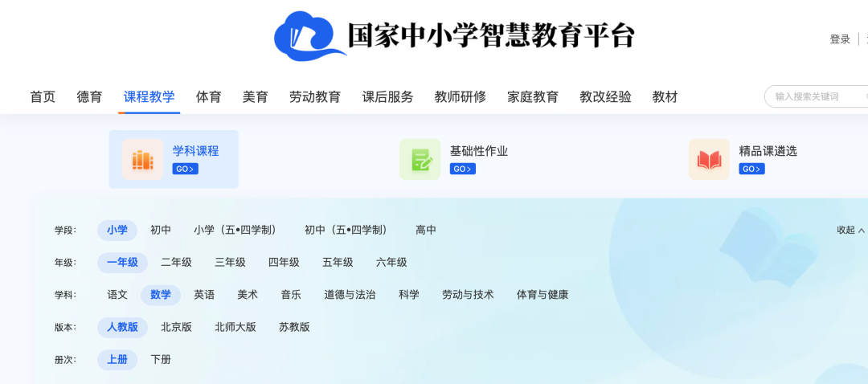Collapse the filter panel with 收起
The height and width of the screenshot is (384, 868).
850,231
